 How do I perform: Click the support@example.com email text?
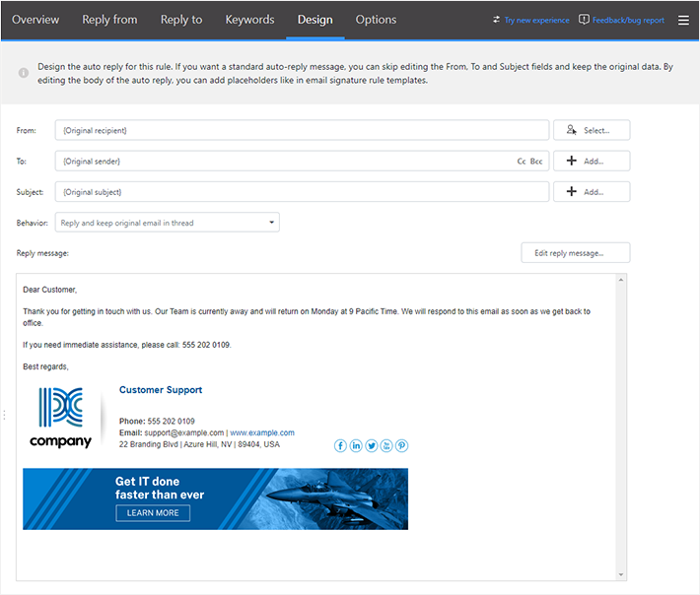click(184, 432)
